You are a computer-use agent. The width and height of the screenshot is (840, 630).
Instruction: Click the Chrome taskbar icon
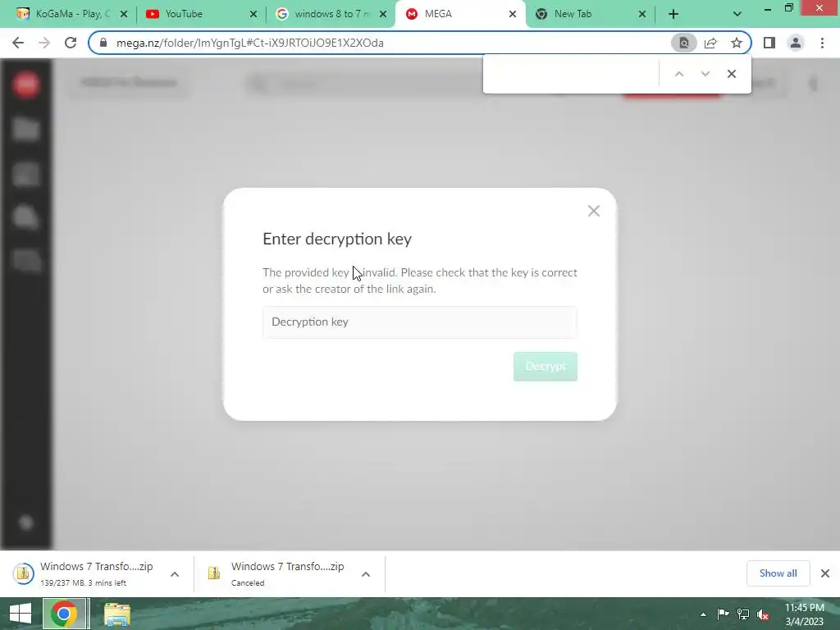[x=64, y=614]
